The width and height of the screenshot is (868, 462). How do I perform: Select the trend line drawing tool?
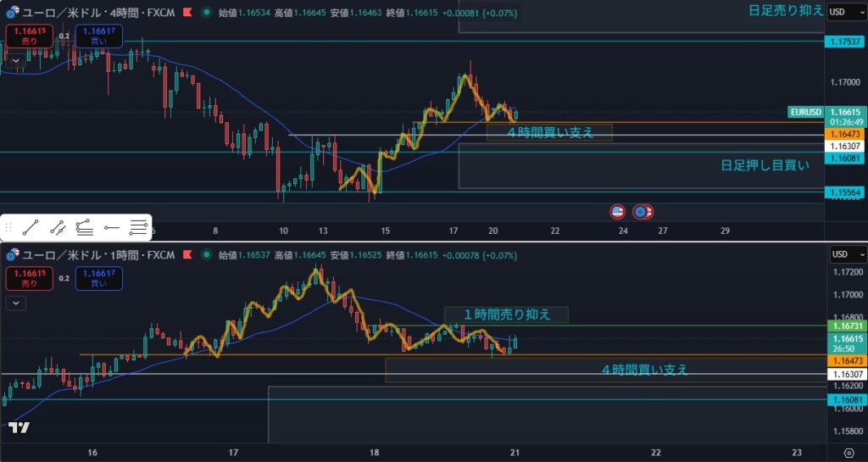31,227
